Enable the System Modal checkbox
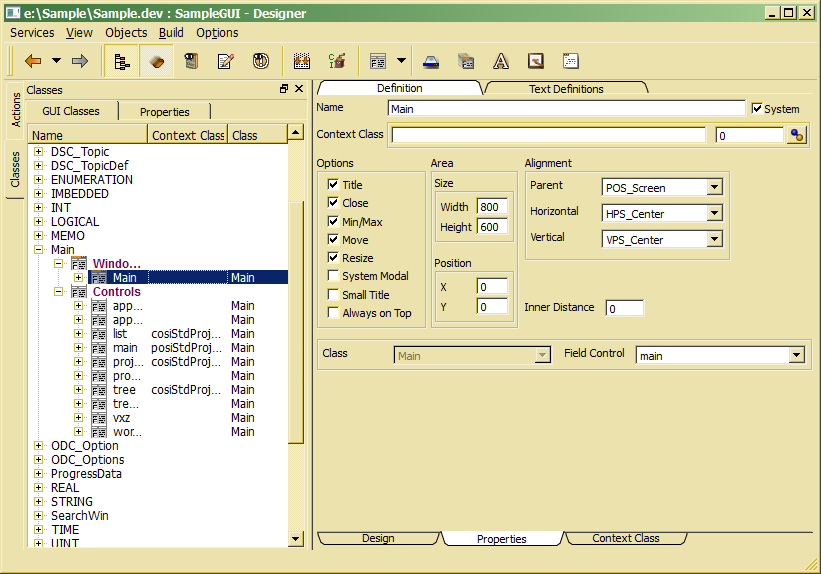 333,276
